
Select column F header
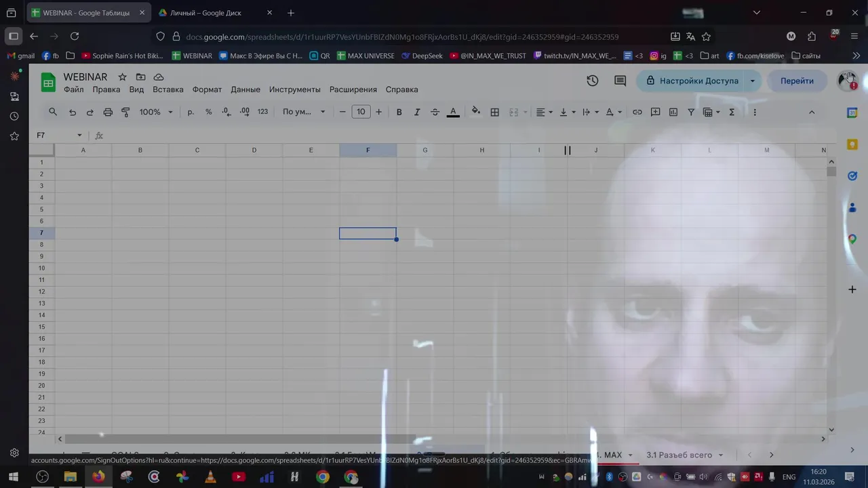click(x=368, y=150)
